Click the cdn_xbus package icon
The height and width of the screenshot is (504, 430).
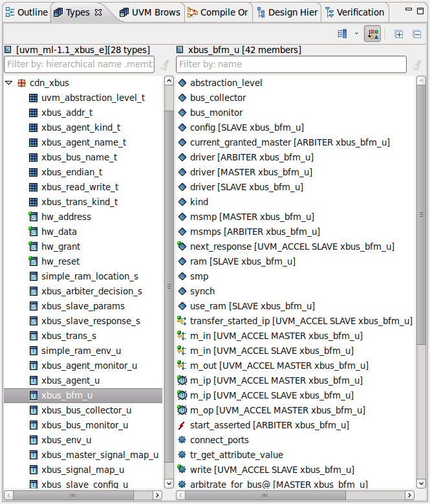(21, 83)
